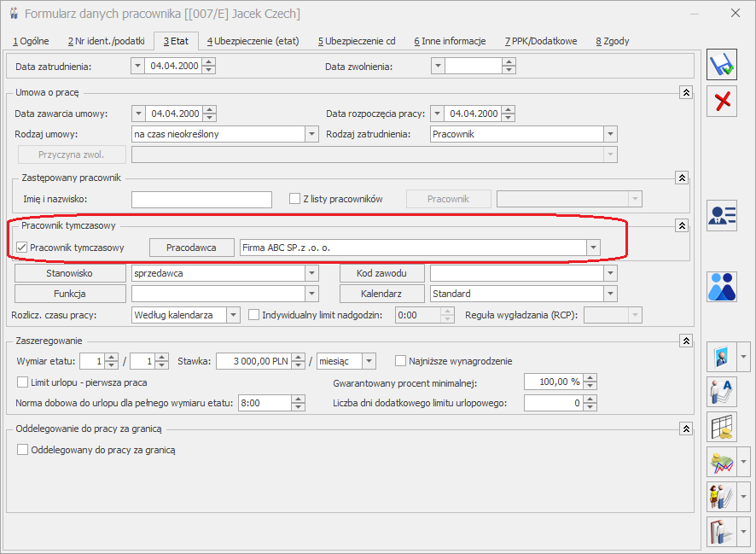756x554 pixels.
Task: Open the Funkcja dropdown arrow
Action: click(311, 293)
